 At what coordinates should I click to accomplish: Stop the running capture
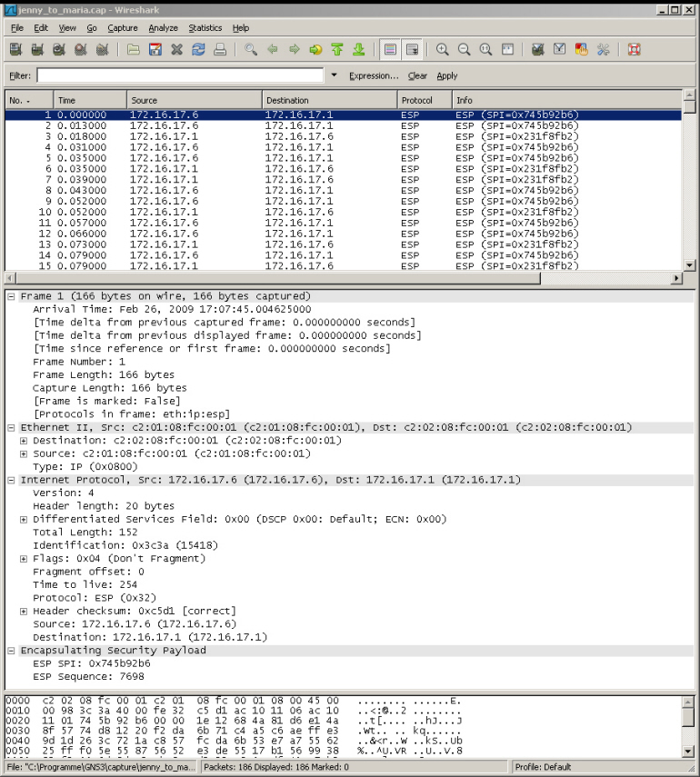click(x=81, y=49)
